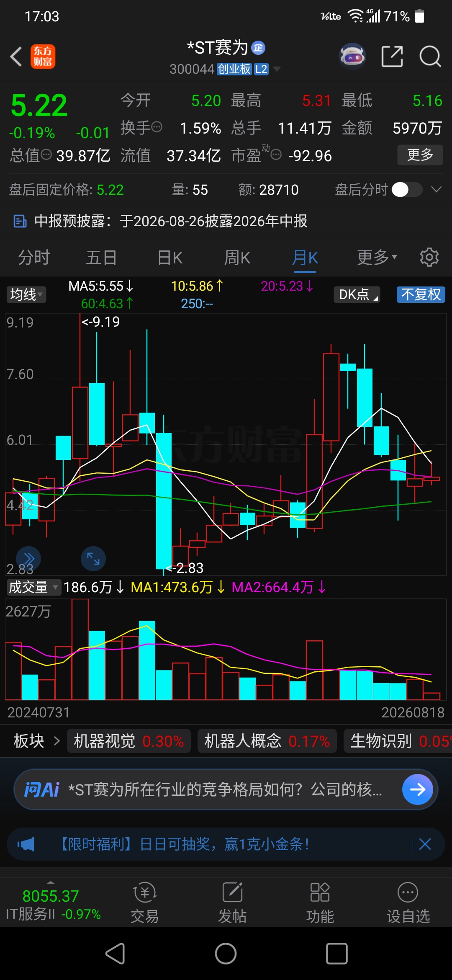Open the 东方财富 logo home icon

(43, 57)
